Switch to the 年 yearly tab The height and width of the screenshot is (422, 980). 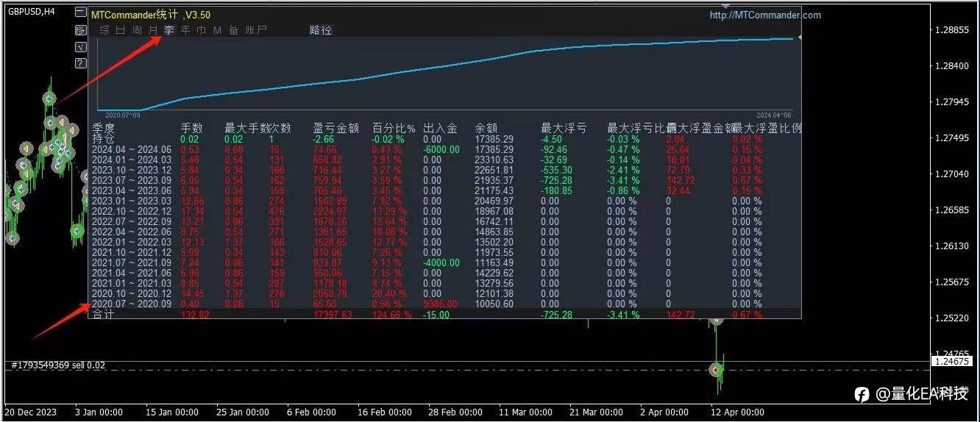click(185, 30)
